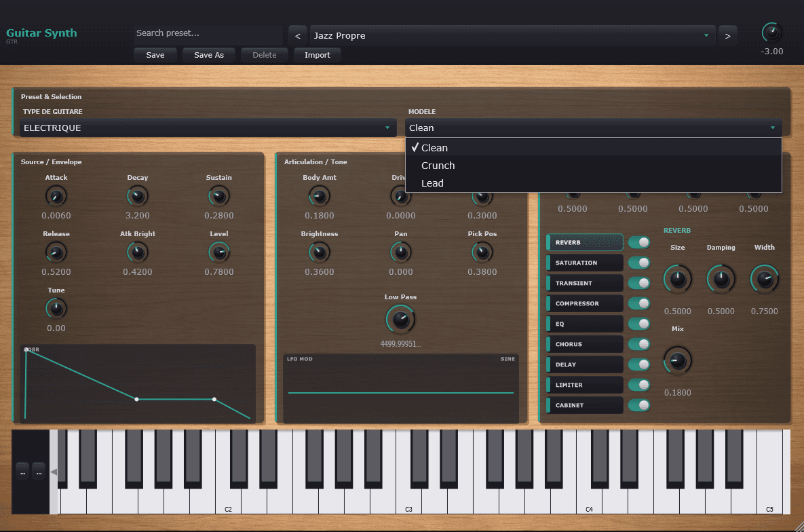This screenshot has width=804, height=532.
Task: Click the previous preset arrow button
Action: 297,36
